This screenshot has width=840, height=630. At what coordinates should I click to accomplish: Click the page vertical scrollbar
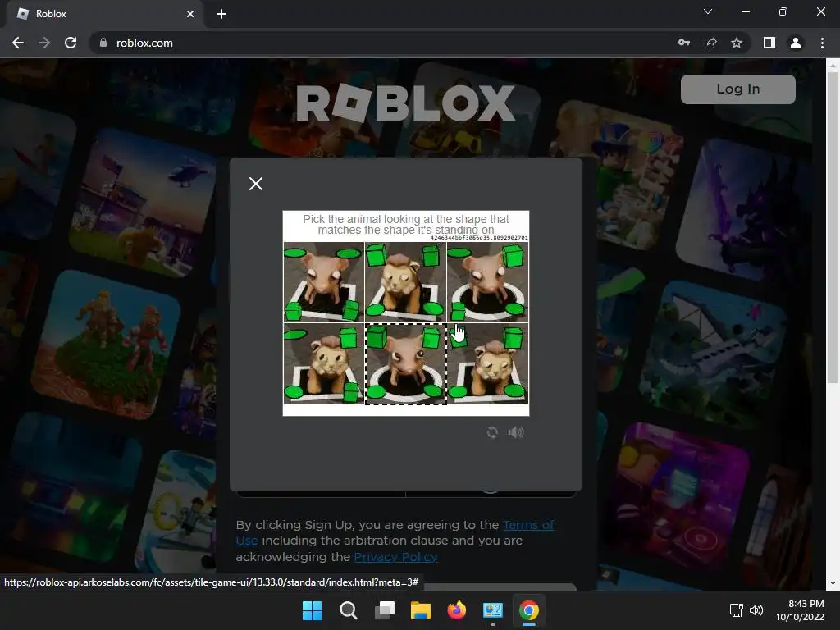(833, 228)
